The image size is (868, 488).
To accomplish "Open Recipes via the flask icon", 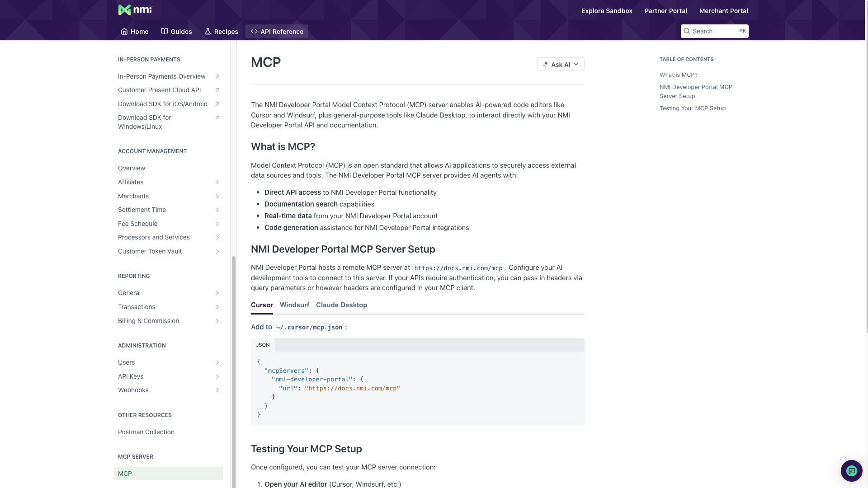I will [208, 31].
